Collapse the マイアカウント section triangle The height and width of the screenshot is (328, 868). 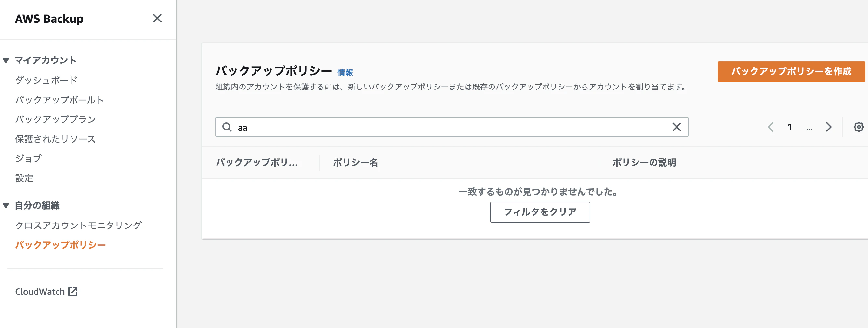6,60
